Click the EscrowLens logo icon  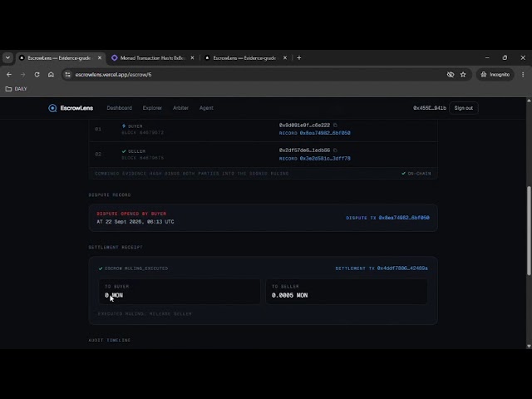(x=52, y=108)
